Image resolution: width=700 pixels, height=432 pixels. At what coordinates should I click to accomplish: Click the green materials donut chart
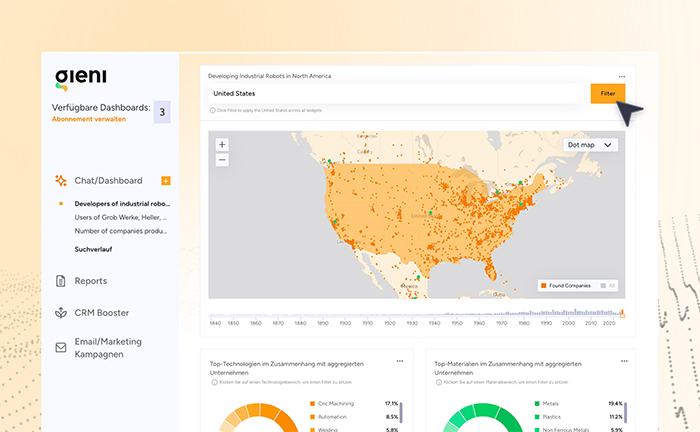click(483, 417)
